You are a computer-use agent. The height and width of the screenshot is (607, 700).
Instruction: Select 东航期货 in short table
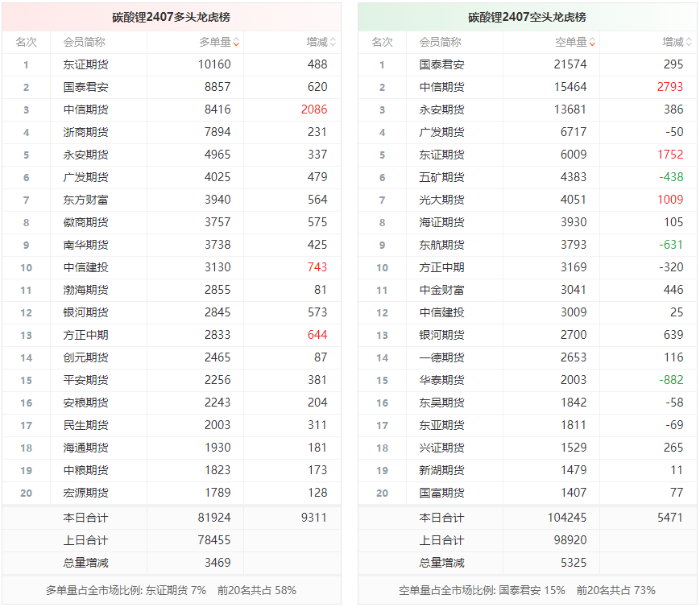coord(441,245)
